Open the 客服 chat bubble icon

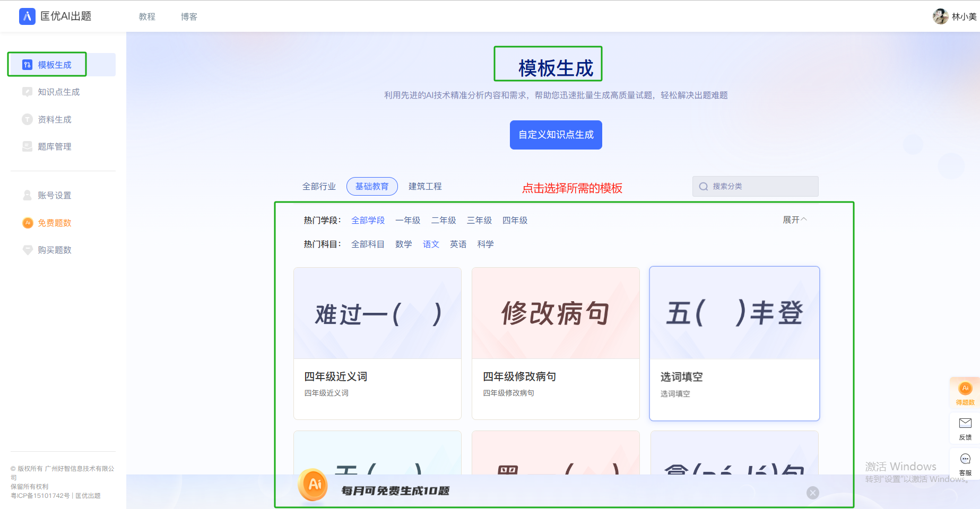tap(965, 459)
